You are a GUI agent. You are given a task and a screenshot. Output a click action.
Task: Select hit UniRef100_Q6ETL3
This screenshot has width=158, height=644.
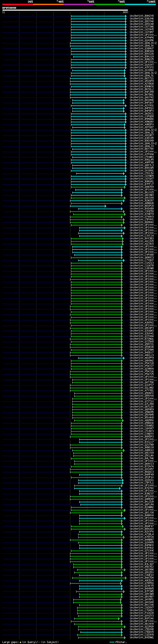click(x=142, y=165)
